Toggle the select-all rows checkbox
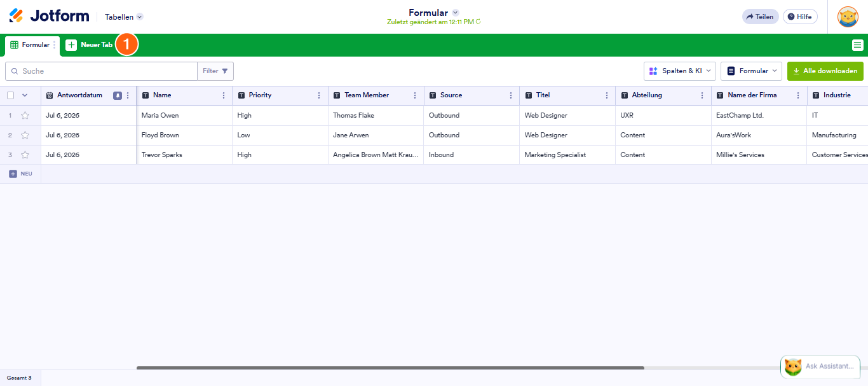 point(10,95)
